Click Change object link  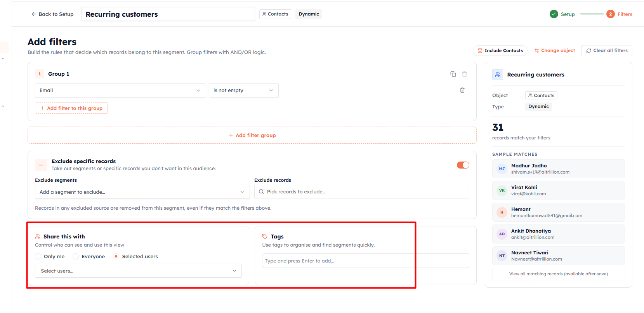coord(554,50)
